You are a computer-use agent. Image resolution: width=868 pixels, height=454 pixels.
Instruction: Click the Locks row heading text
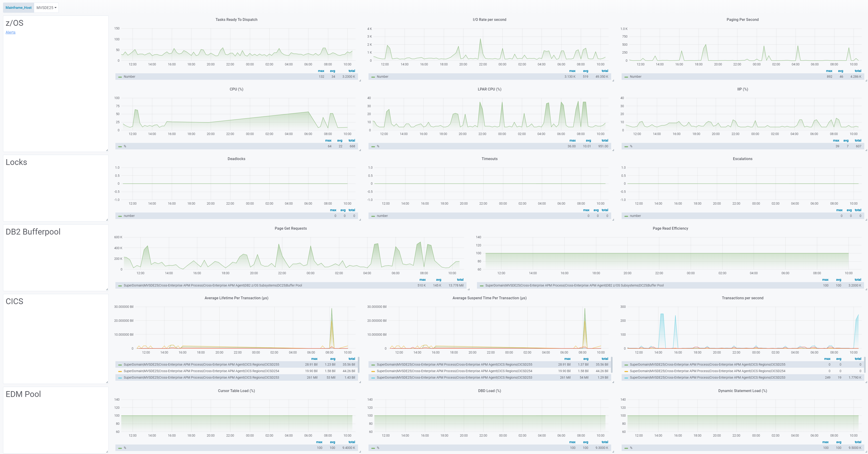click(x=16, y=162)
